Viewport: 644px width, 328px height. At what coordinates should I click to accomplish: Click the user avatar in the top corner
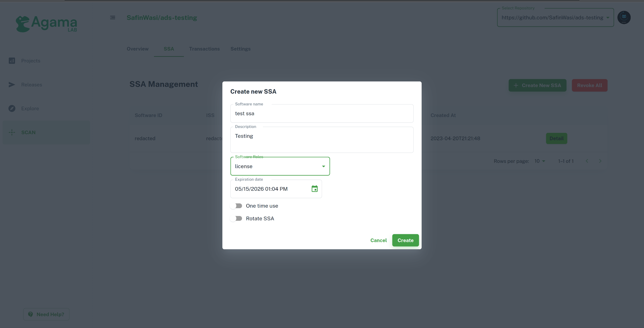624,17
